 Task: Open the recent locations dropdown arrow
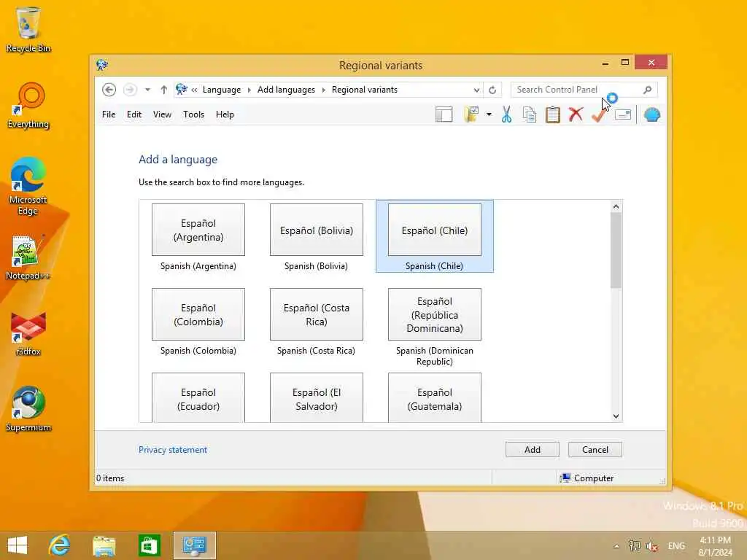pyautogui.click(x=147, y=90)
